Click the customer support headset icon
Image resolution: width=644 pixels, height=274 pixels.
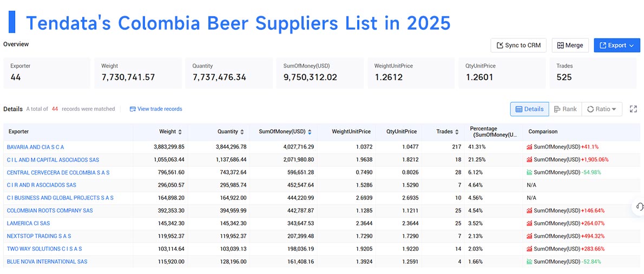coord(639,207)
